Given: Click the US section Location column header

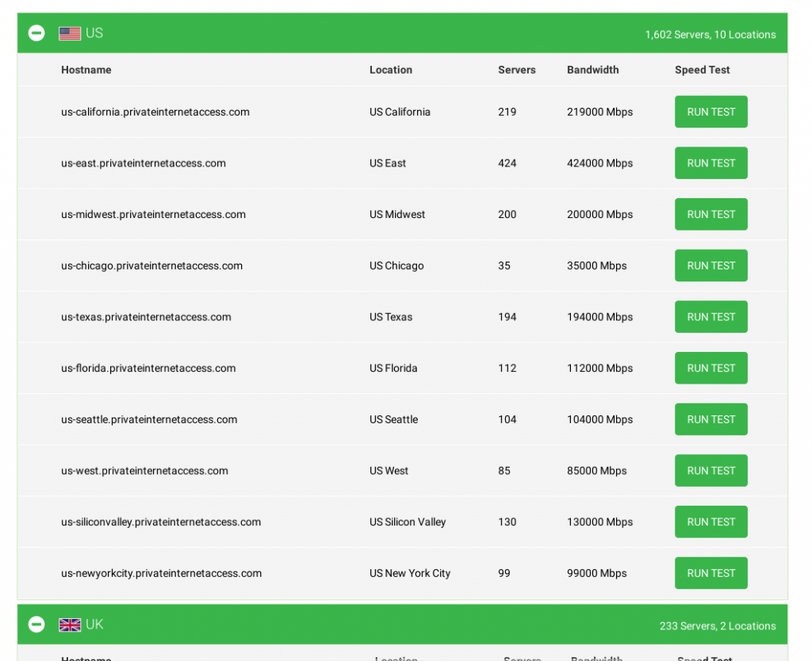Looking at the screenshot, I should click(x=391, y=70).
